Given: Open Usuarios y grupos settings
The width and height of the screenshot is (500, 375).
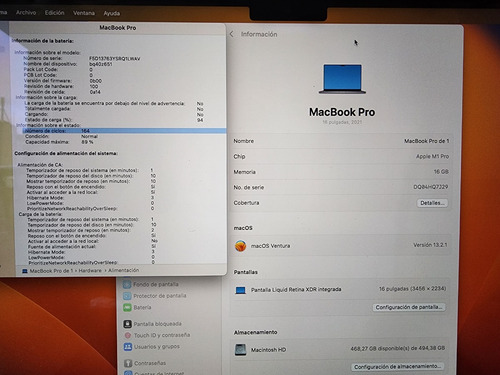Looking at the screenshot, I should pyautogui.click(x=152, y=347).
